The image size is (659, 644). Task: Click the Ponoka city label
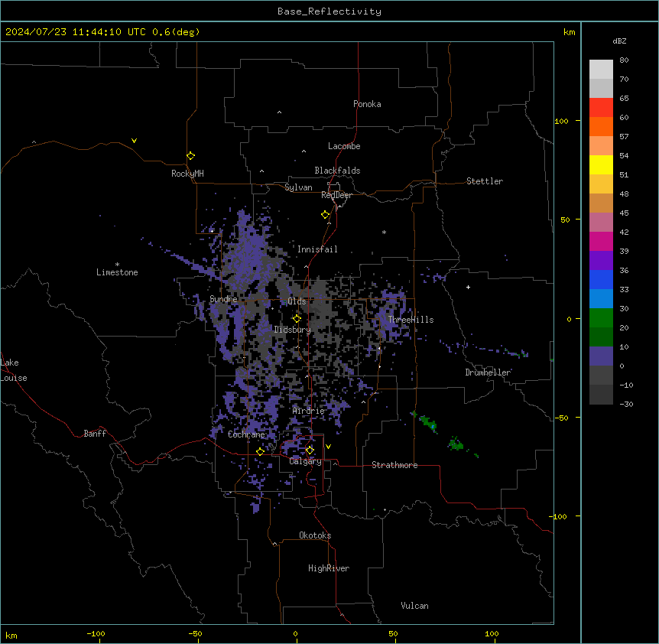point(367,104)
